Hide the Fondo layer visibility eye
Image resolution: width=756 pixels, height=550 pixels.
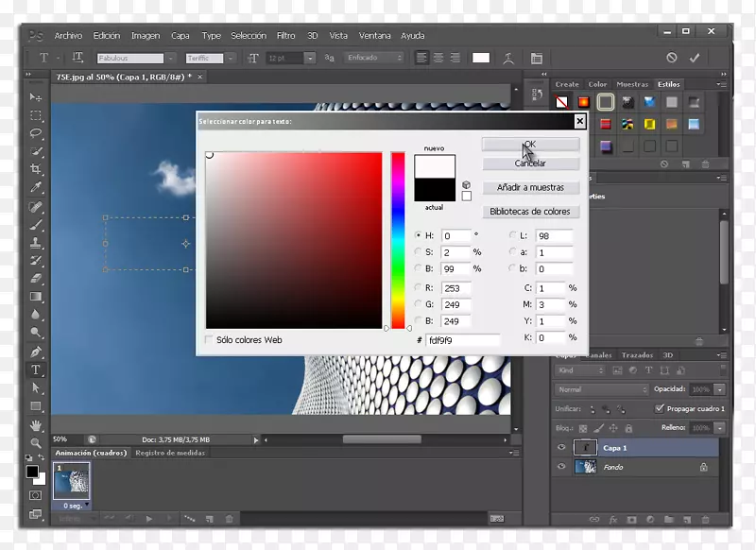(561, 467)
